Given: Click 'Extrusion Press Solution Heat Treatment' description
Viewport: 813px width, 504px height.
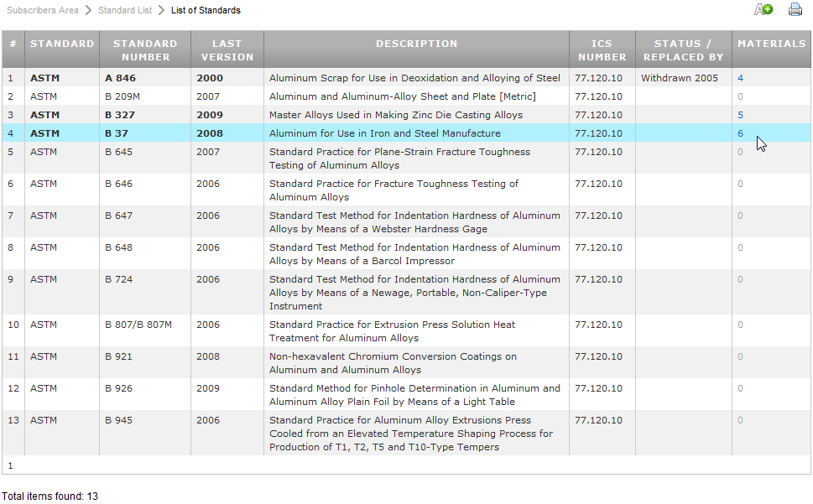Looking at the screenshot, I should [x=392, y=331].
